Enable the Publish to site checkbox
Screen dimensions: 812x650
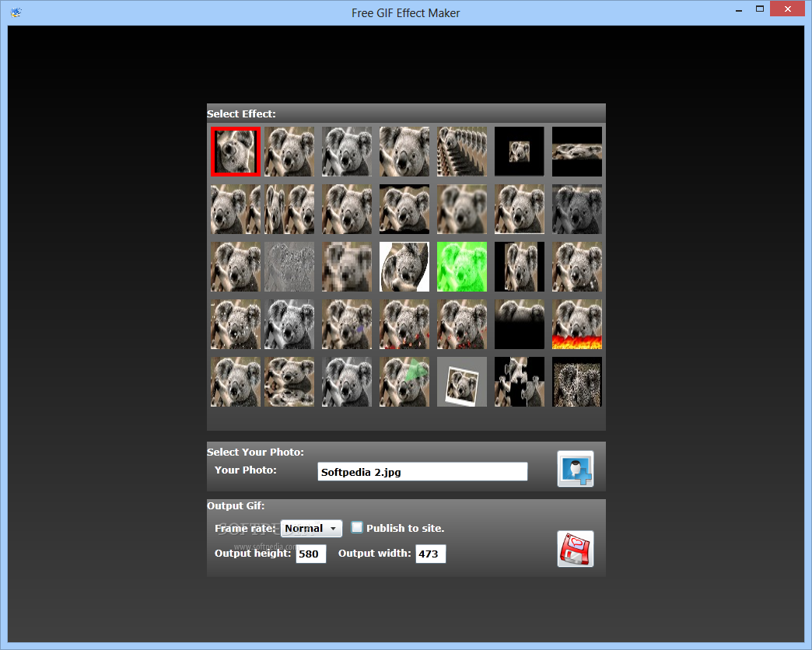pyautogui.click(x=357, y=527)
